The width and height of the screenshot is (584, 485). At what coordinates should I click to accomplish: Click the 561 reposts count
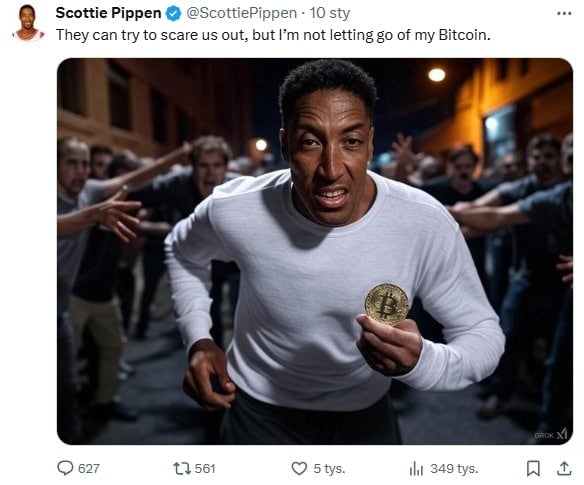click(205, 468)
